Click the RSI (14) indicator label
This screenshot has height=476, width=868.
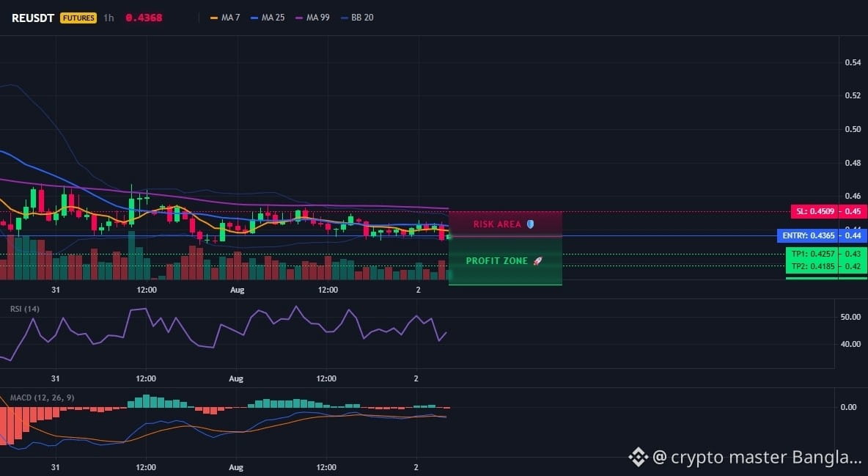25,309
